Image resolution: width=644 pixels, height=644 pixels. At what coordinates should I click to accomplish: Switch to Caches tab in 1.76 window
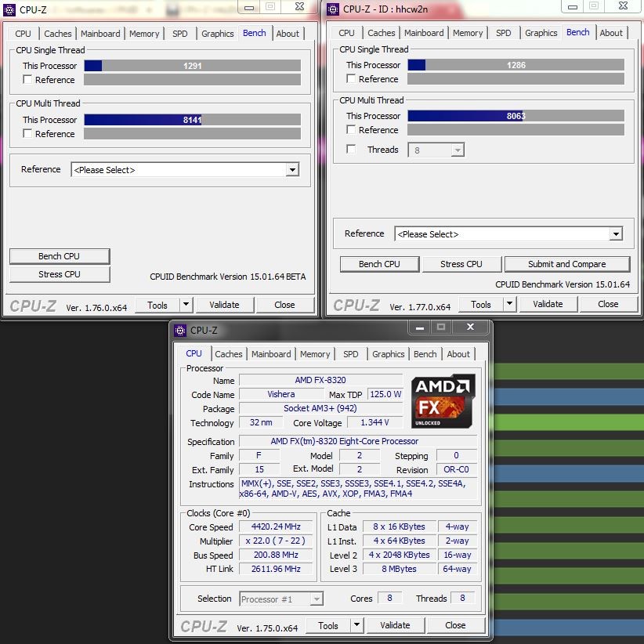[x=58, y=34]
